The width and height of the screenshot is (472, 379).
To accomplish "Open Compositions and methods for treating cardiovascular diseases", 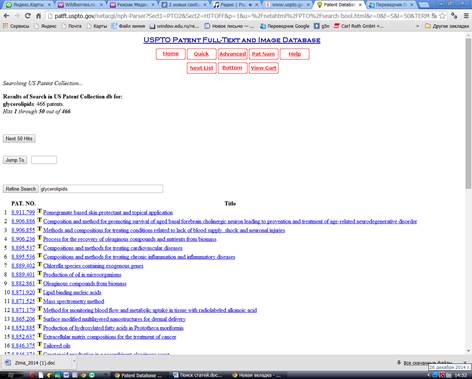I will 113,248.
